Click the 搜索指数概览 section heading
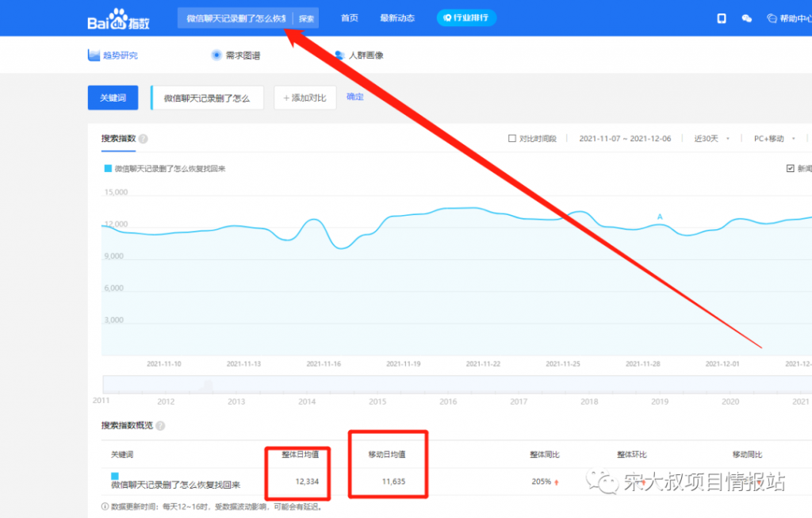Viewport: 812px width, 518px height. (x=128, y=426)
